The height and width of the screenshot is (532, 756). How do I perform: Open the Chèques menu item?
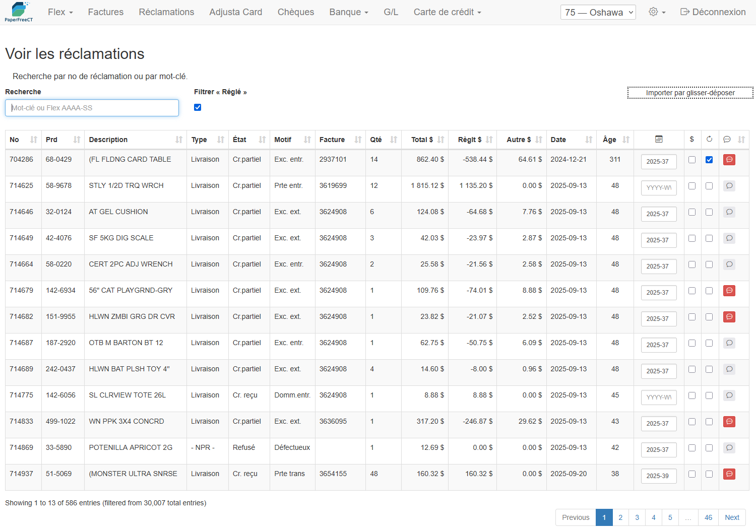[x=295, y=12]
